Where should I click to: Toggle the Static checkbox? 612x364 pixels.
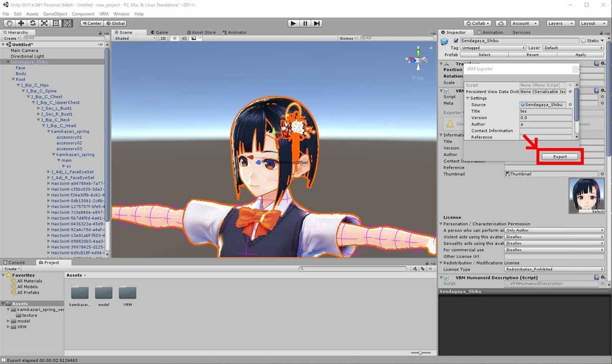(583, 41)
